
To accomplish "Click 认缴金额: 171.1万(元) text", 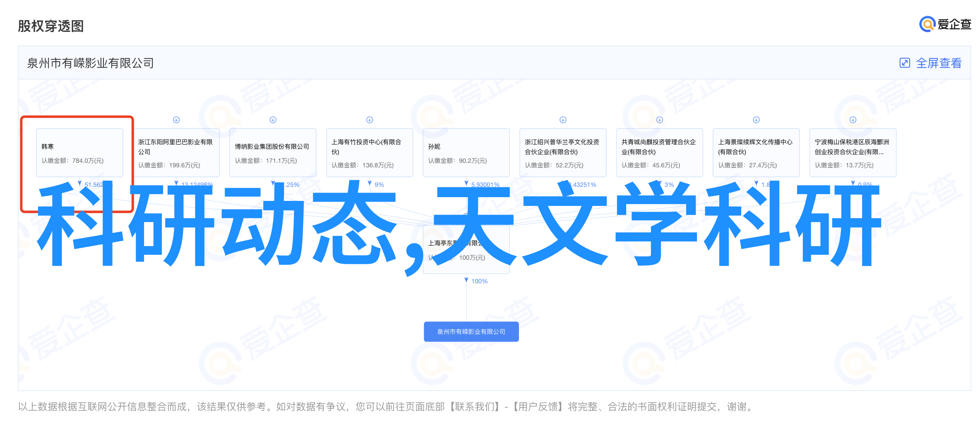I will (266, 161).
